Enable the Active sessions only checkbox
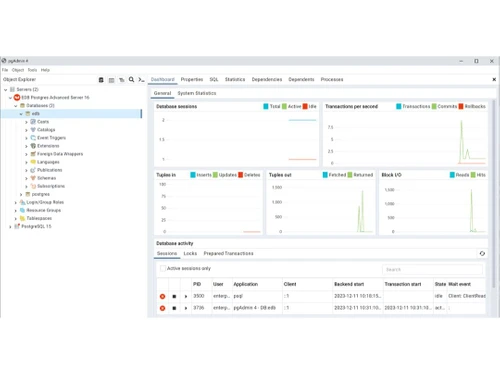This screenshot has height=375, width=500. 163,268
